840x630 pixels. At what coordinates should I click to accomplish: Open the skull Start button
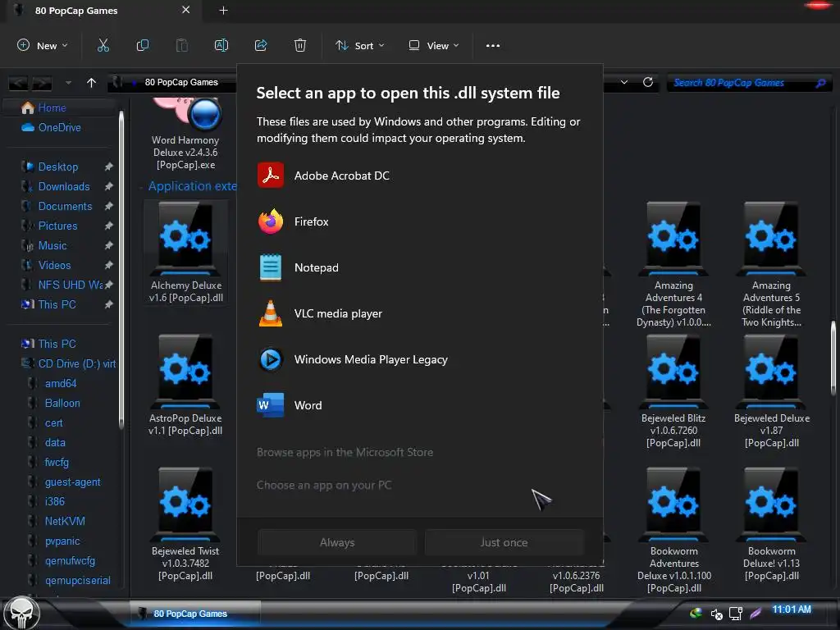(x=21, y=613)
